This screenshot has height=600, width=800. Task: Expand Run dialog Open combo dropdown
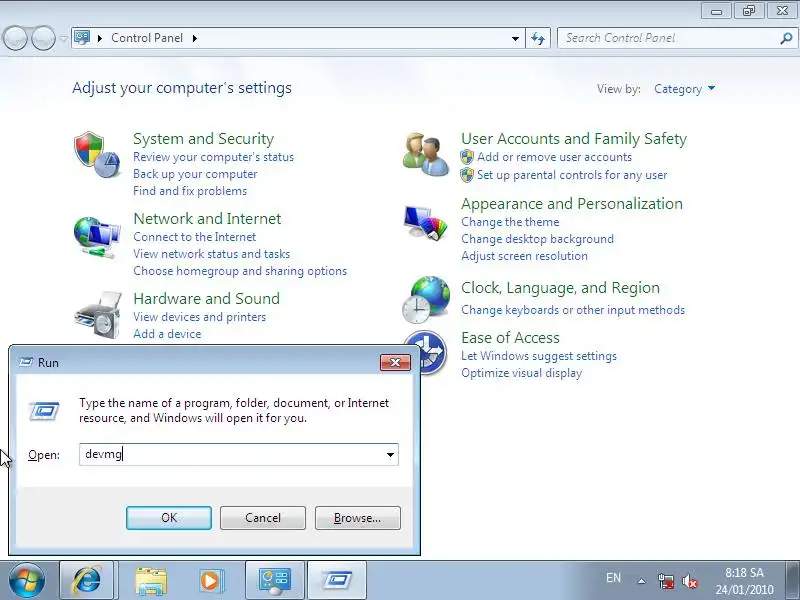click(x=390, y=455)
